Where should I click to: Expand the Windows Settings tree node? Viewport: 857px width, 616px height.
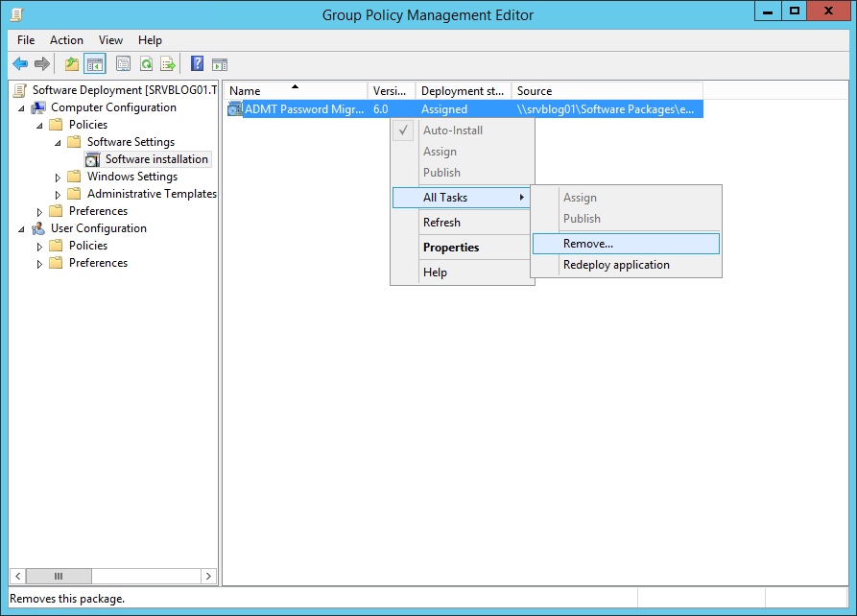(x=57, y=176)
